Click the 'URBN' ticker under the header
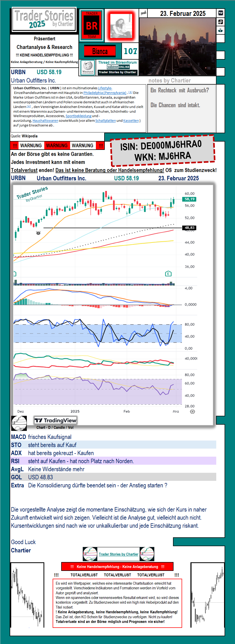The height and width of the screenshot is (644, 235). 18,72
